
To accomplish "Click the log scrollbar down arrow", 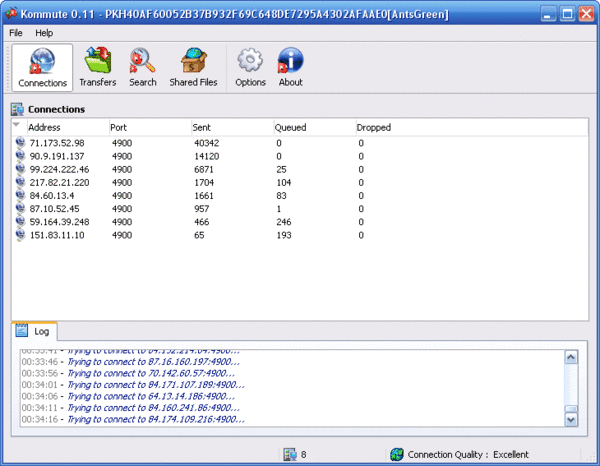I will tap(571, 420).
